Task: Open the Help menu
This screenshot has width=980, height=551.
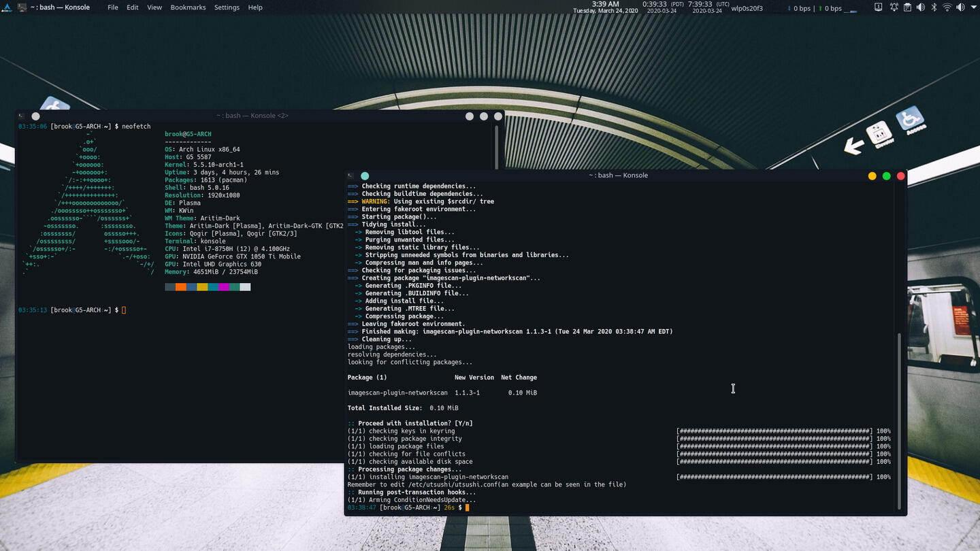Action: pyautogui.click(x=255, y=7)
